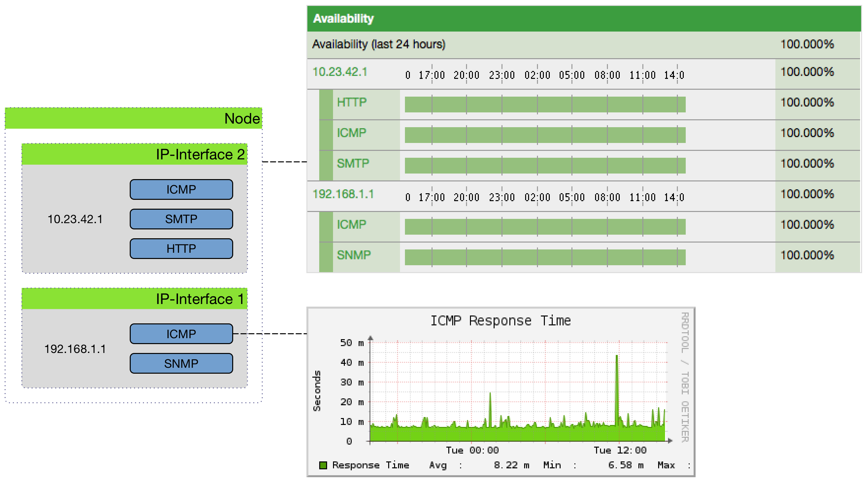Open the ICMP row under 192.168.1.1

pyautogui.click(x=352, y=224)
